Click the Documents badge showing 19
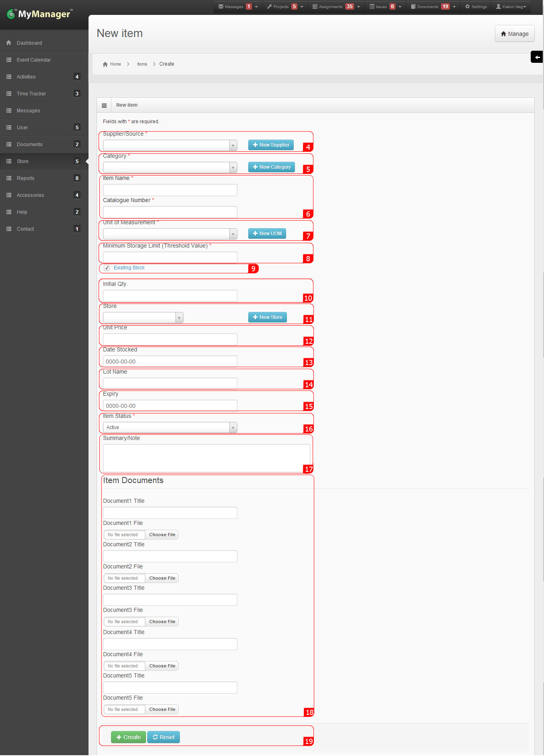Screen dimensions: 544x756 445,6
